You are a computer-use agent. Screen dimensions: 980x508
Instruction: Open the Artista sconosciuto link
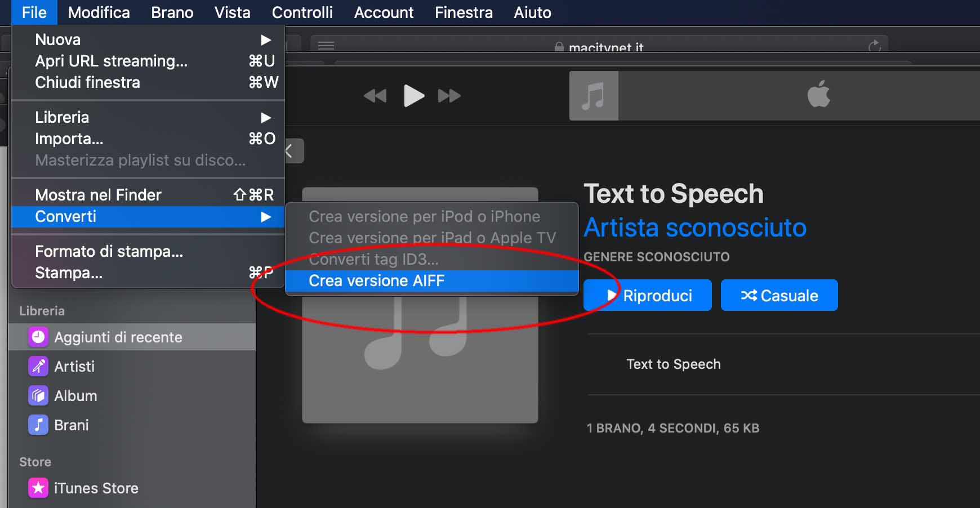click(695, 228)
